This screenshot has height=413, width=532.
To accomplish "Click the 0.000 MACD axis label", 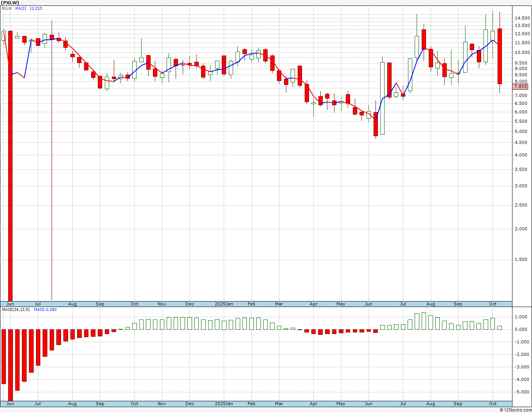I will (x=521, y=329).
